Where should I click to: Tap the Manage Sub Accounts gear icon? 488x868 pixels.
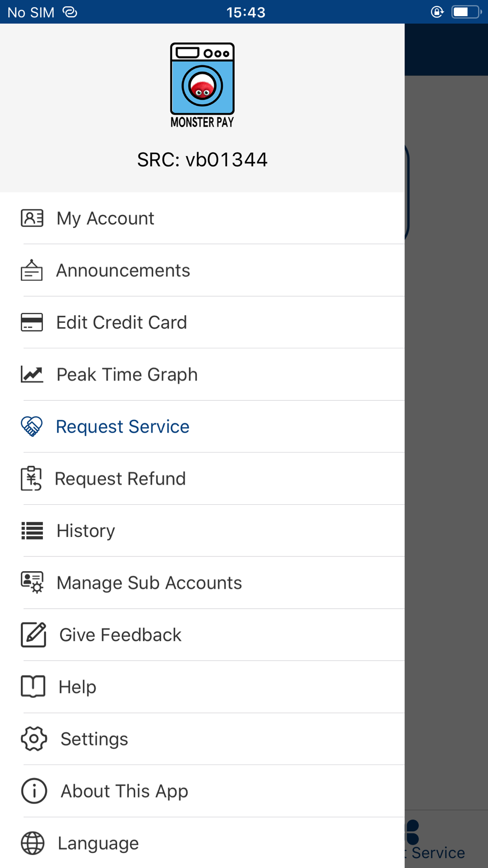[x=32, y=582]
